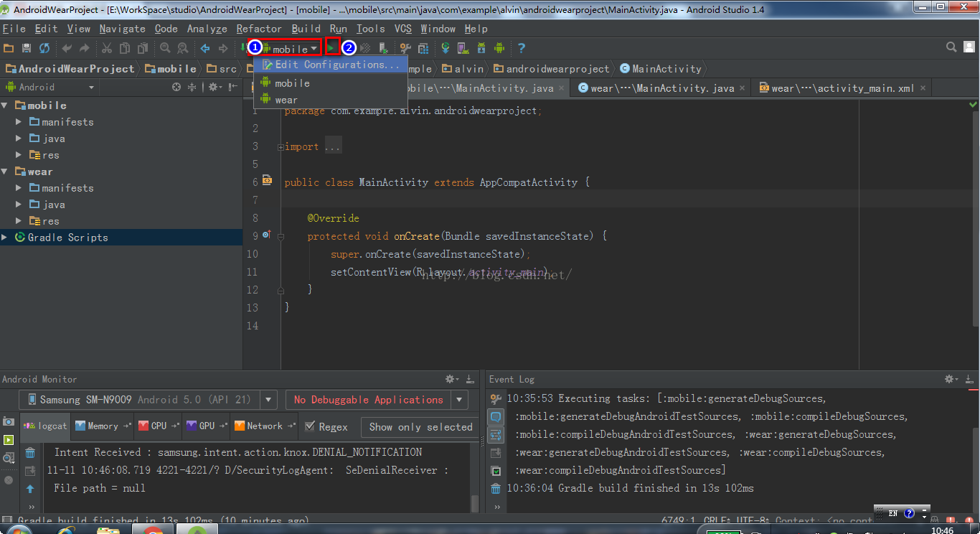
Task: Open Project Structure toolbar icon
Action: click(405, 48)
